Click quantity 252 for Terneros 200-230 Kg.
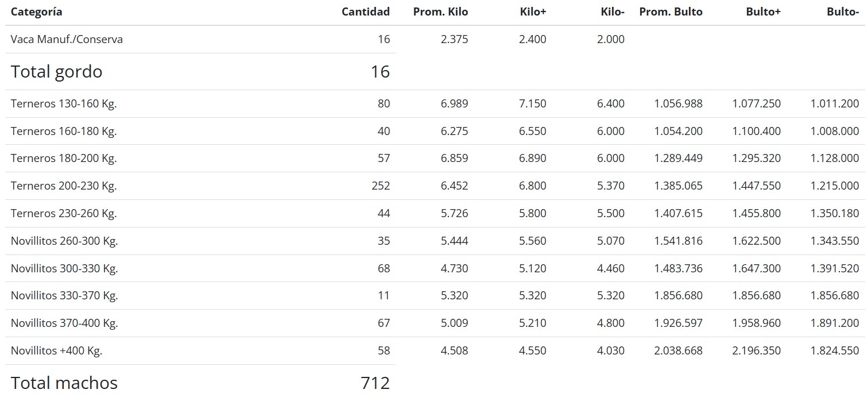Screen dimensions: 868x401 click(x=380, y=186)
